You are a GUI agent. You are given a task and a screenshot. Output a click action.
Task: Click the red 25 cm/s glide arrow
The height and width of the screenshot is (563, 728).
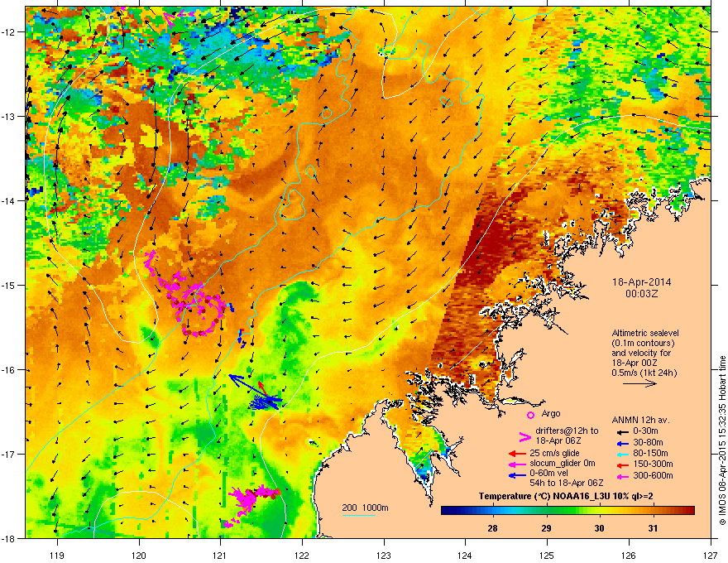point(517,454)
